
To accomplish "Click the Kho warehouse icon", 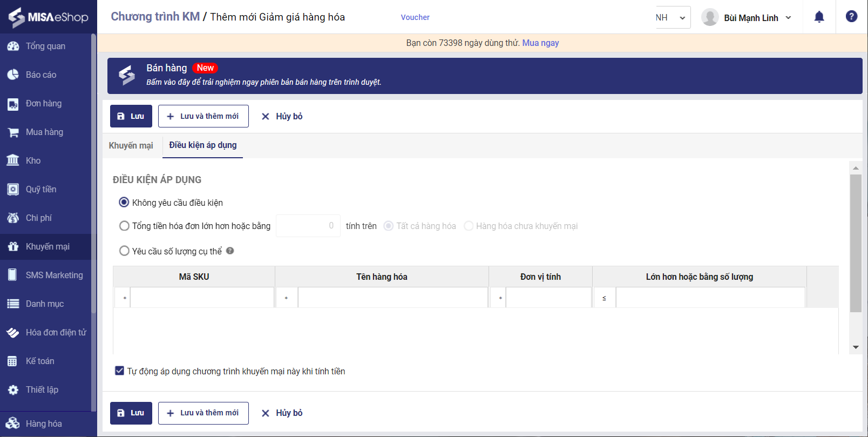I will point(13,160).
